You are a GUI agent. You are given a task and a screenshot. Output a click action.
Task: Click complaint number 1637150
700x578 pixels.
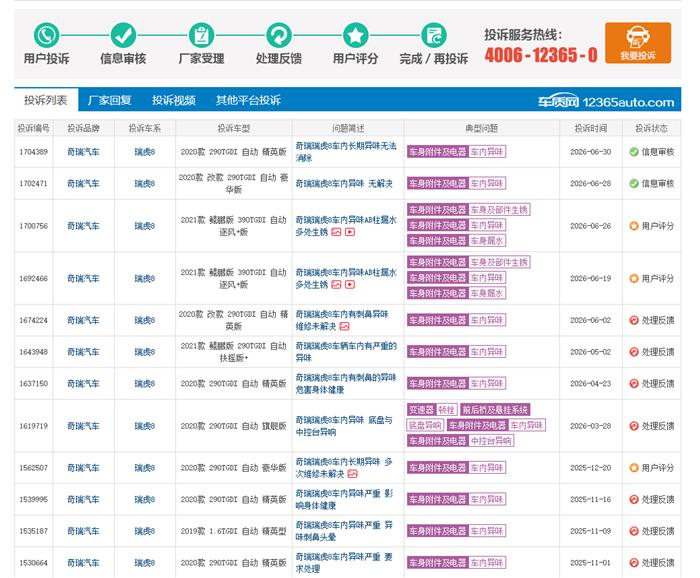(33, 383)
